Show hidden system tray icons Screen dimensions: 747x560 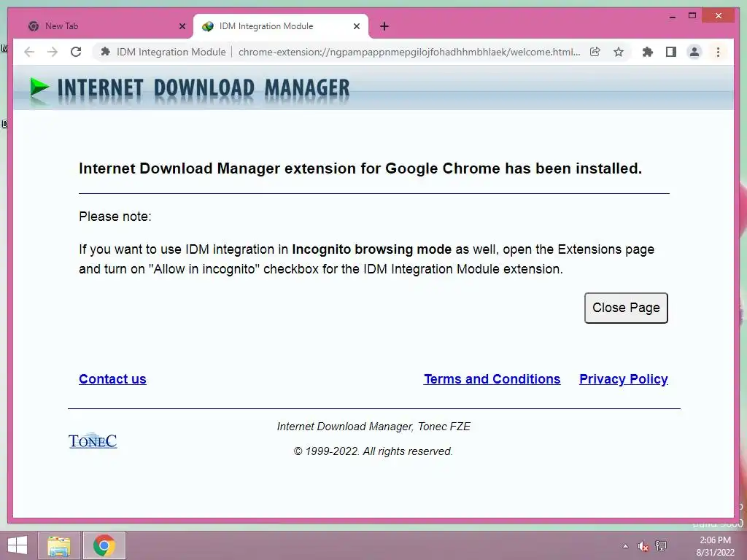625,546
